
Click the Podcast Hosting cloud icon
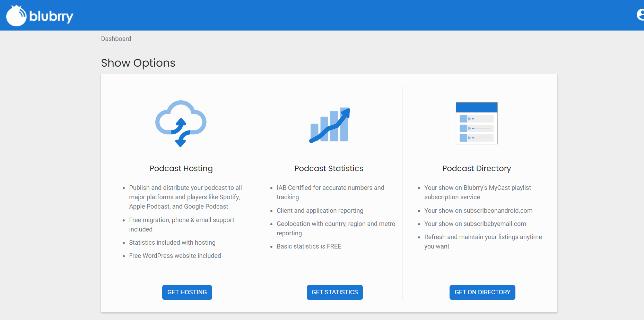[x=181, y=124]
